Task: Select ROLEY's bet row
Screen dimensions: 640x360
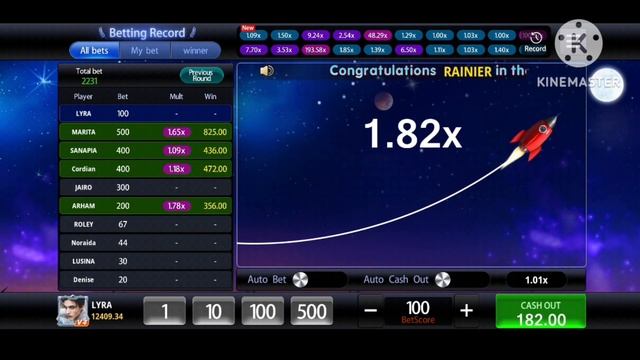Action: (x=146, y=224)
